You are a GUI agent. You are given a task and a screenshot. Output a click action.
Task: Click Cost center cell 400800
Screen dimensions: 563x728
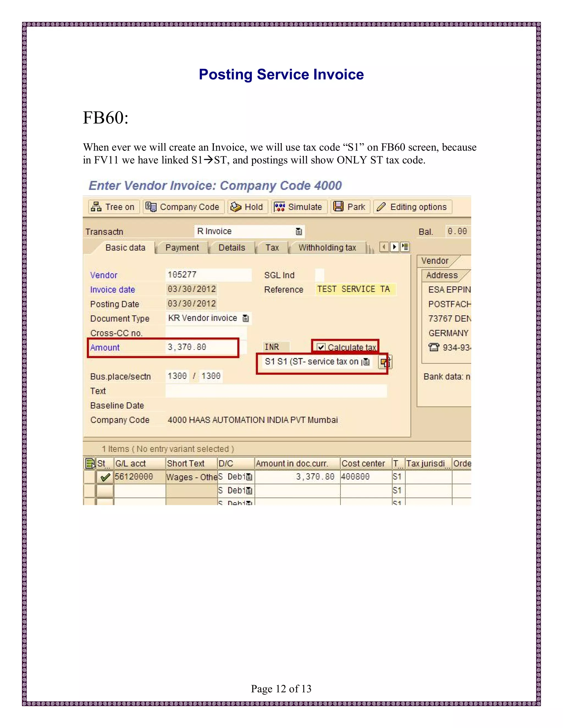366,477
